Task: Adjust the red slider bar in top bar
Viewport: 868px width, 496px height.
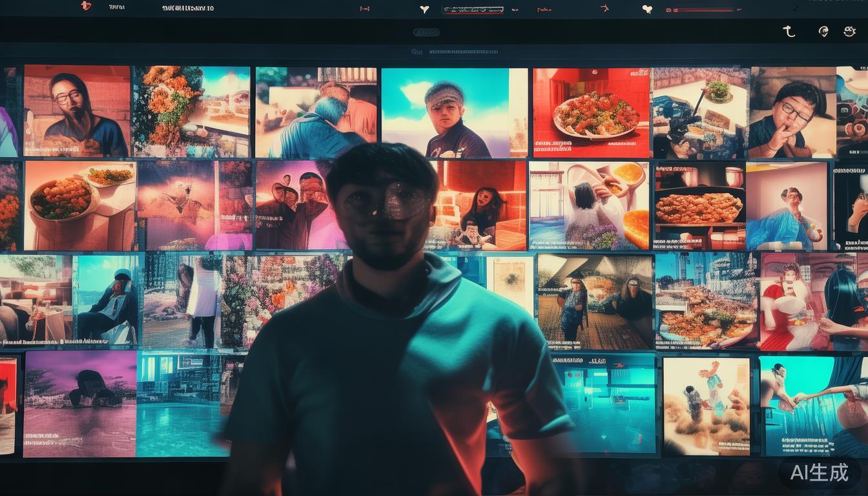Action: point(704,10)
